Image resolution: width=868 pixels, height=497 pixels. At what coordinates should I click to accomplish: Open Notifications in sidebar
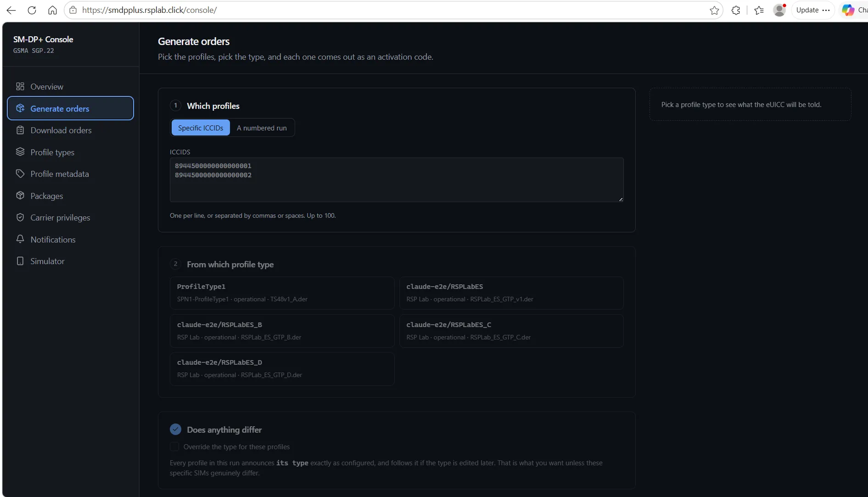tap(70, 239)
